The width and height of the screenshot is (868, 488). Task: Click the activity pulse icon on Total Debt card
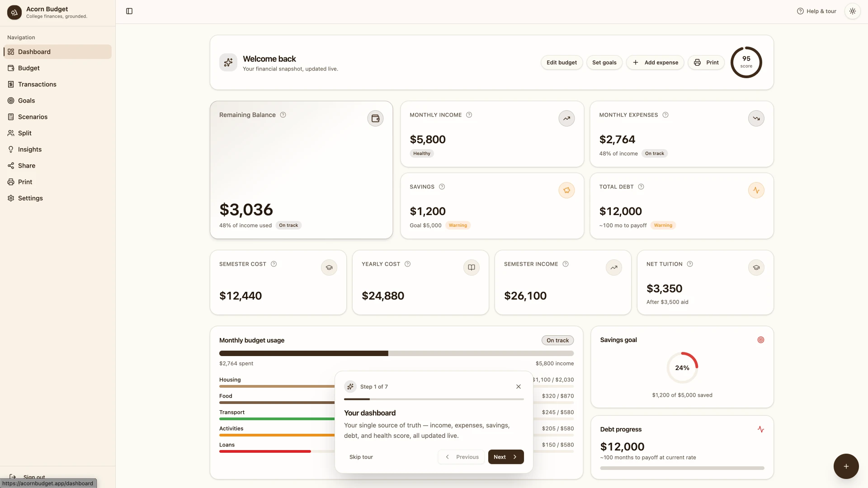(x=756, y=190)
